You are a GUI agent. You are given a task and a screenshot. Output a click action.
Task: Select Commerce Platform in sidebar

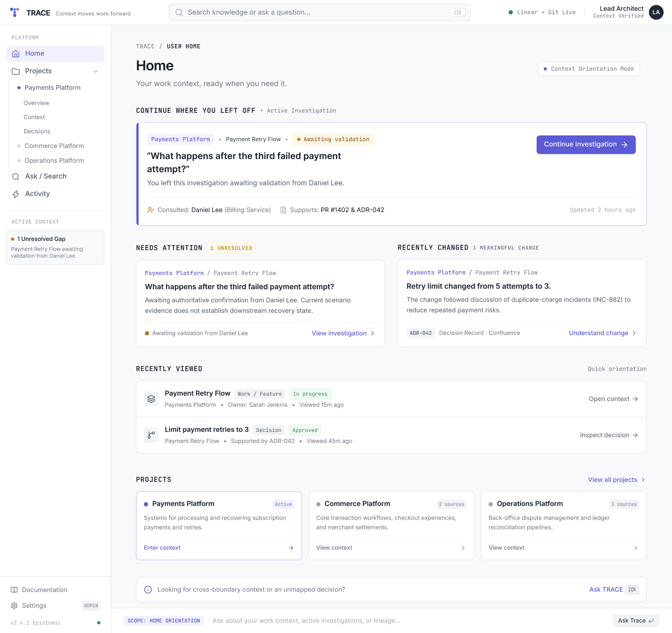(x=54, y=146)
